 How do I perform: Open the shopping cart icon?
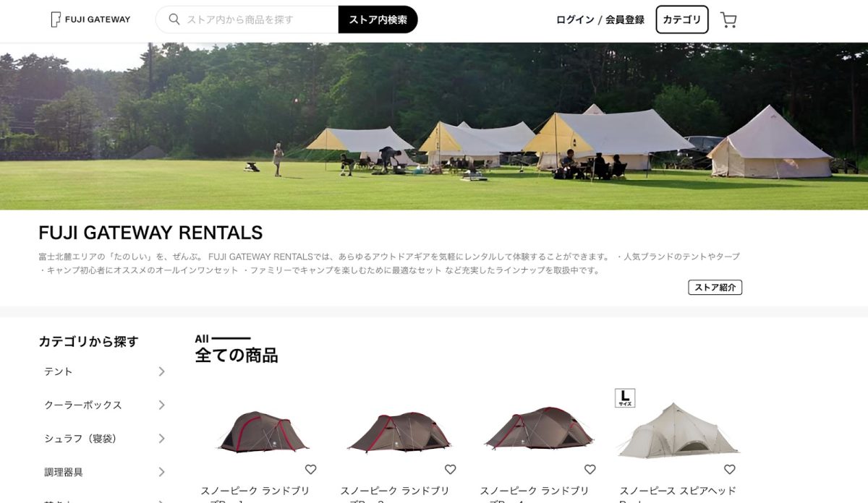pyautogui.click(x=728, y=20)
